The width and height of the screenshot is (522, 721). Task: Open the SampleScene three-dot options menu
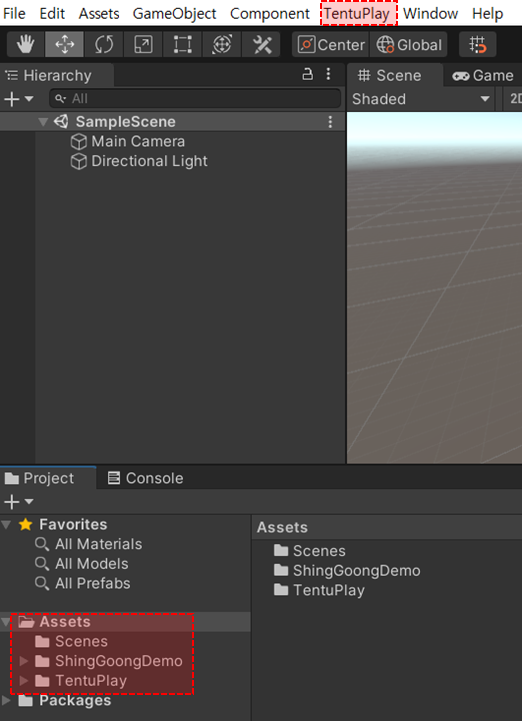(x=330, y=122)
